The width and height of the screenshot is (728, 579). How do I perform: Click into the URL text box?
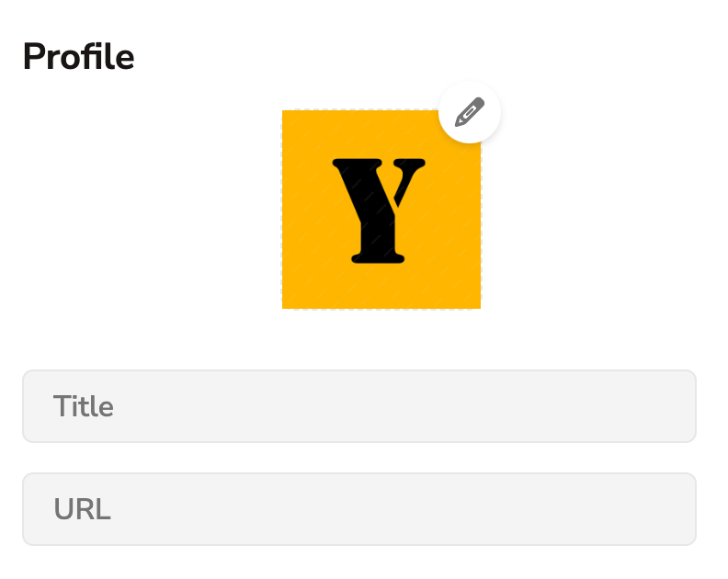click(358, 509)
